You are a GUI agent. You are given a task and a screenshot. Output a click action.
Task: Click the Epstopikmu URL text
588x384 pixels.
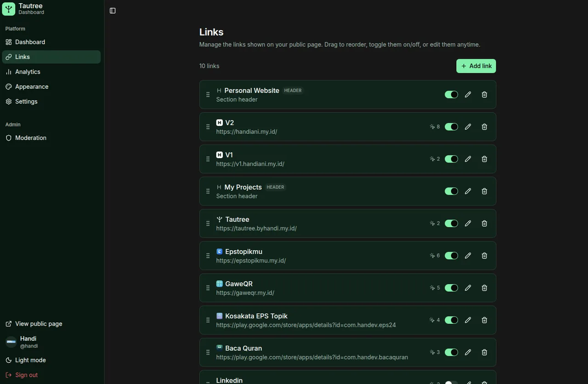pyautogui.click(x=251, y=260)
